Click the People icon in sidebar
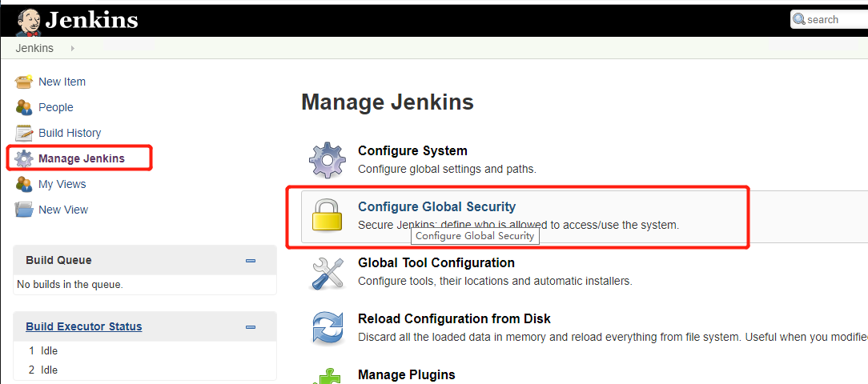 click(24, 107)
